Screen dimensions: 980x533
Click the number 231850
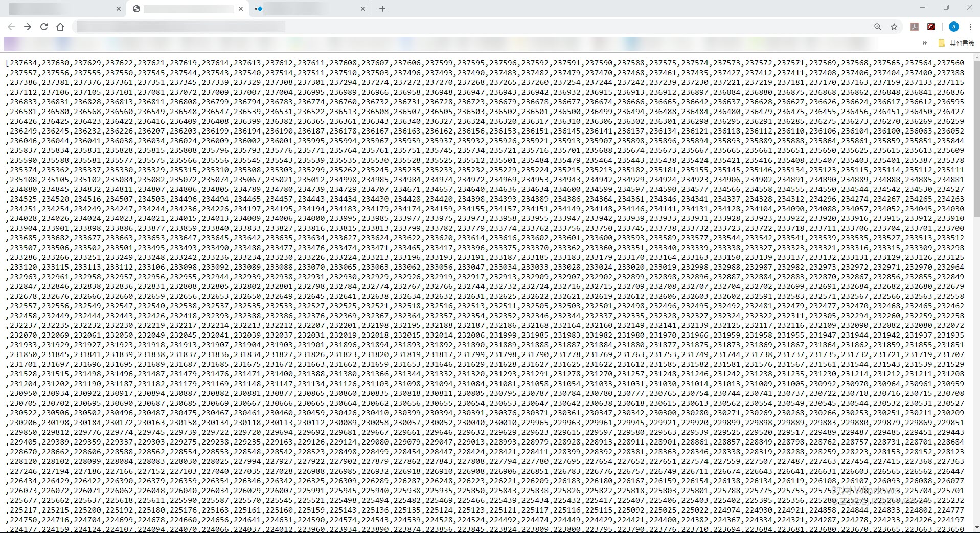[x=24, y=354]
